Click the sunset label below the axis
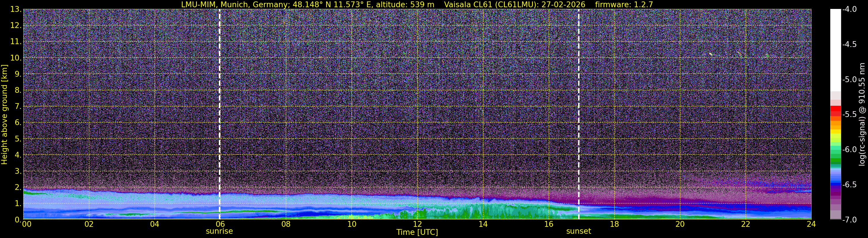Screen dimensions: 868x238 (579, 231)
